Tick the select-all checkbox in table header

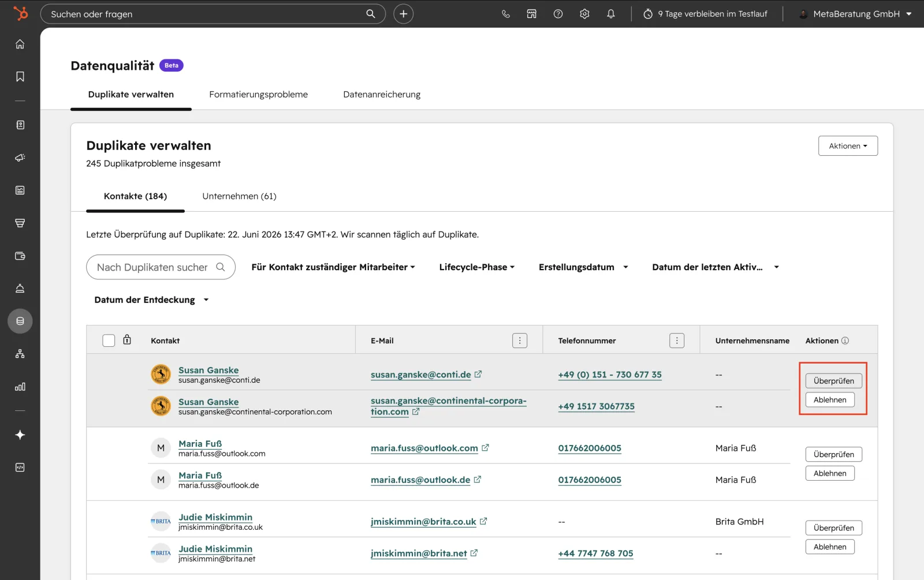coord(109,340)
